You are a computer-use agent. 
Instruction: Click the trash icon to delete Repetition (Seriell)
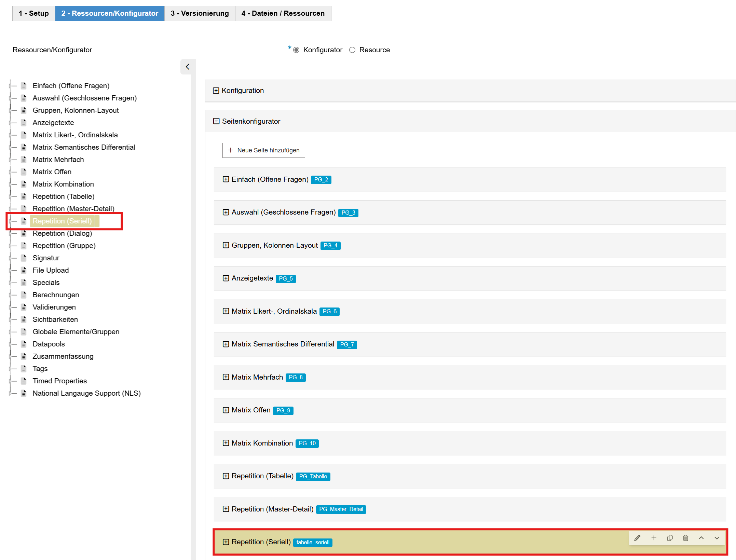coord(685,538)
